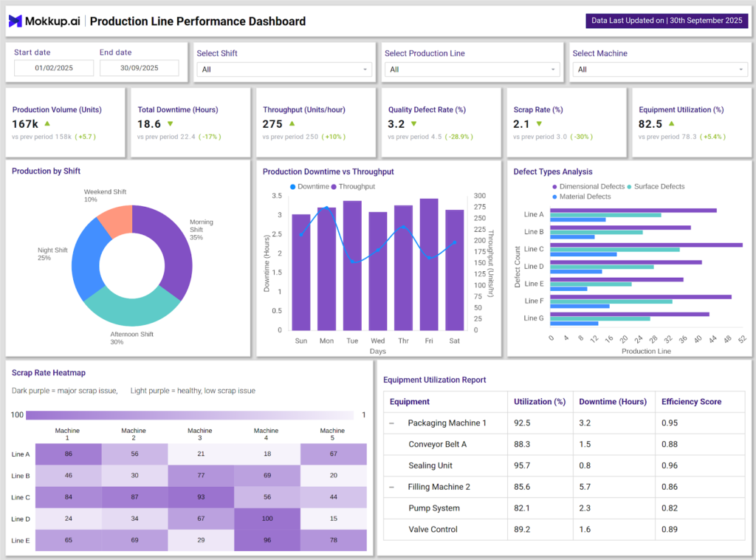Click the Total Downtime green down arrow

pyautogui.click(x=170, y=124)
